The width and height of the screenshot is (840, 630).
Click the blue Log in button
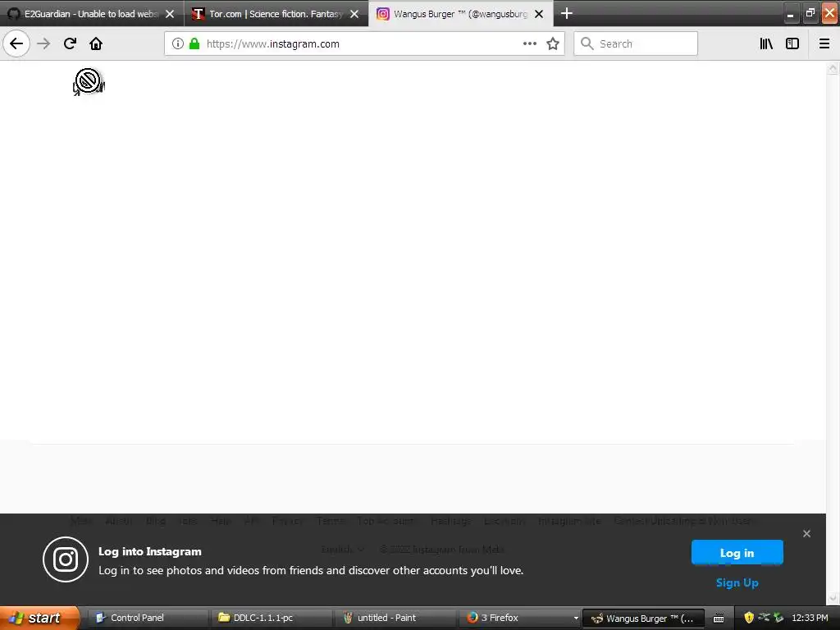click(737, 553)
